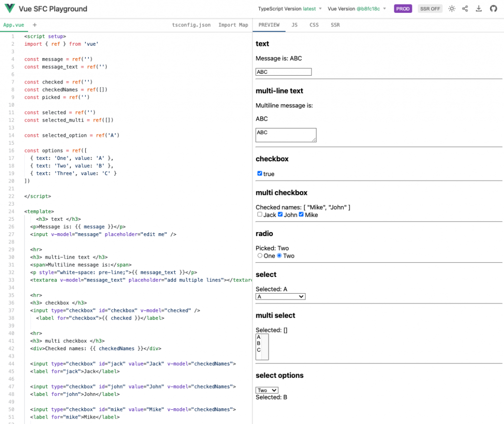Toggle the light/dark theme sun icon
504x424 pixels.
click(x=452, y=9)
